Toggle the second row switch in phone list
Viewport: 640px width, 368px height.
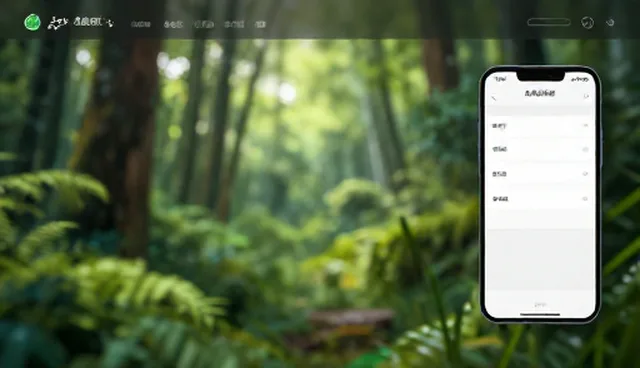pos(585,149)
